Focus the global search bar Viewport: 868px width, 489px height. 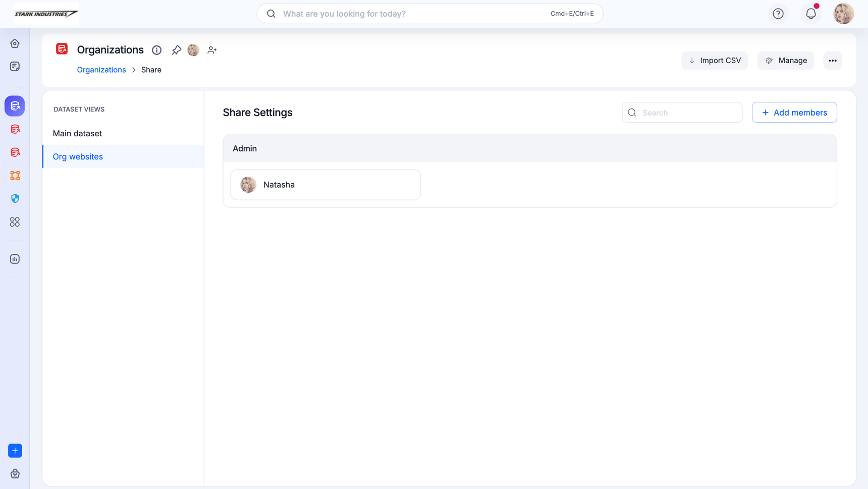click(x=430, y=14)
